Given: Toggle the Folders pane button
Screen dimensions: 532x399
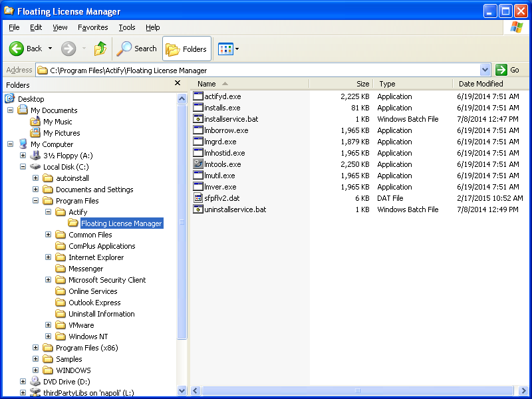Looking at the screenshot, I should coord(186,49).
